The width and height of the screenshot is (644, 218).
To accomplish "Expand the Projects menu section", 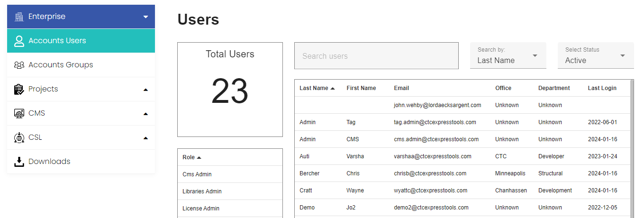I will coord(145,90).
